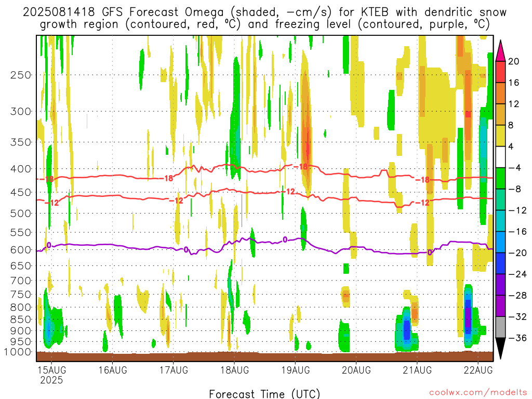This screenshot has width=532, height=399.
Task: Click the bright green swatch for -4 to -8
Action: tap(500, 178)
